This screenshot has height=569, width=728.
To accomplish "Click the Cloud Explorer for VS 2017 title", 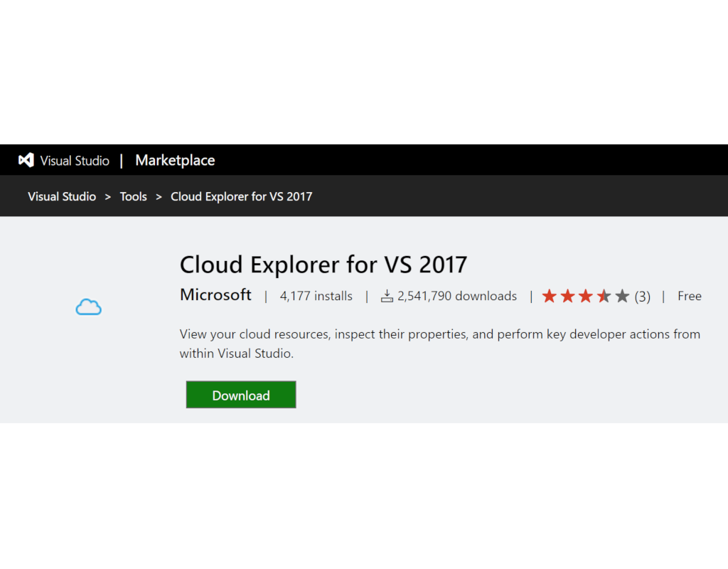I will tap(323, 265).
